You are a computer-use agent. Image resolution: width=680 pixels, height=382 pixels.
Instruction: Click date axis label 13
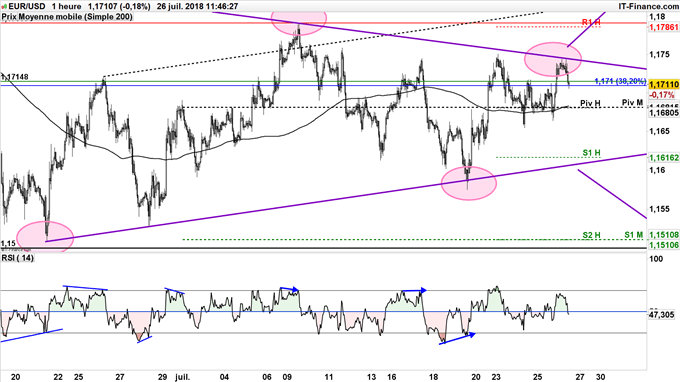[x=371, y=377]
